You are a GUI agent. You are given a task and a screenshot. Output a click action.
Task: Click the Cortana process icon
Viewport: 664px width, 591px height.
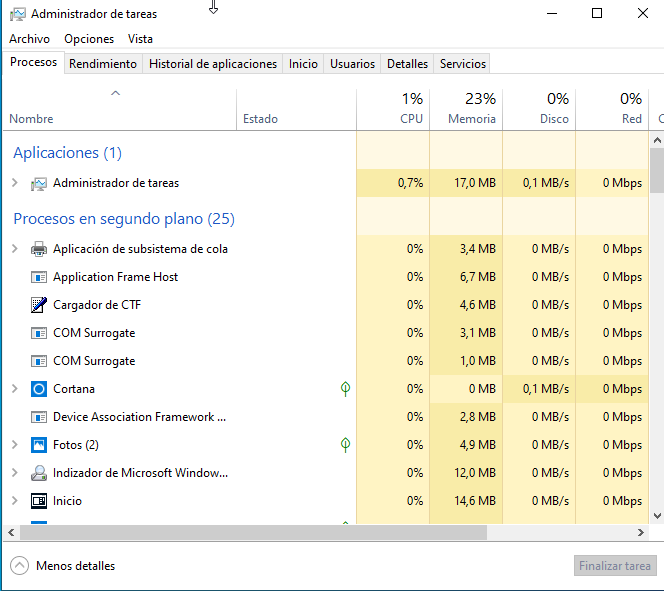tap(39, 389)
